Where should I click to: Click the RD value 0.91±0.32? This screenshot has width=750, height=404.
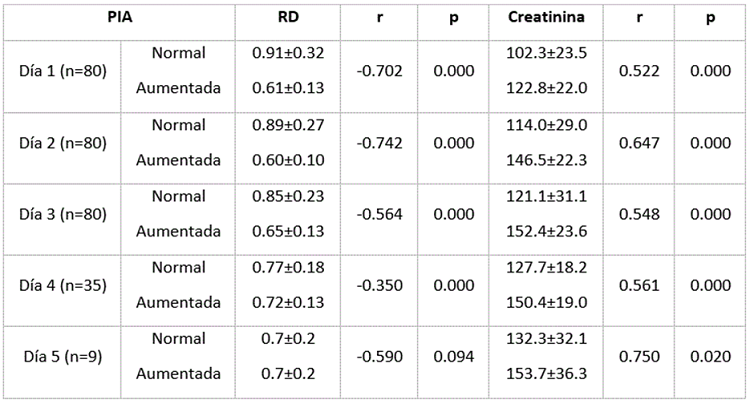tap(289, 52)
